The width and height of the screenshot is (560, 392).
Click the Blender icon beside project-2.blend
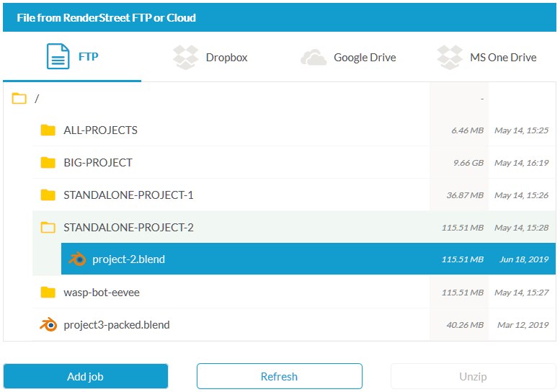coord(77,259)
